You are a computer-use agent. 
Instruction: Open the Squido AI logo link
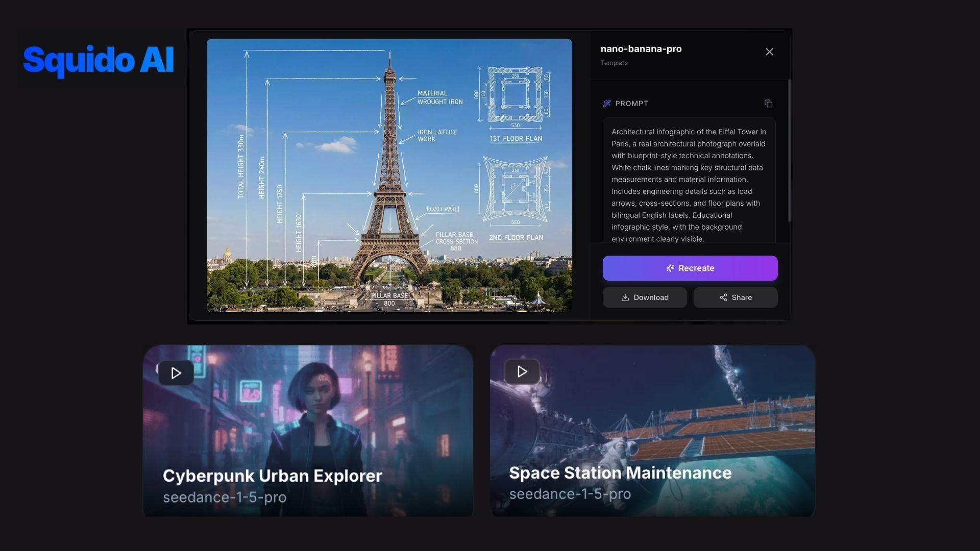99,60
